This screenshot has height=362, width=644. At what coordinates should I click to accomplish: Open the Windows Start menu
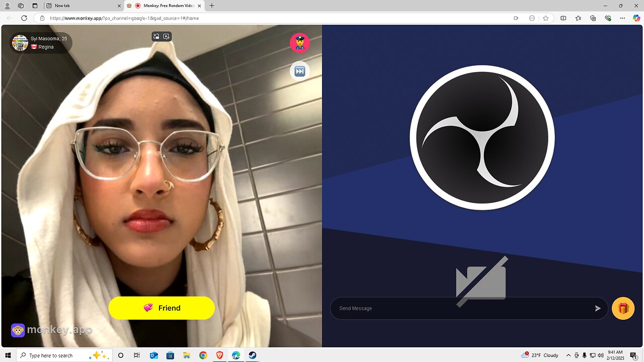click(8, 355)
